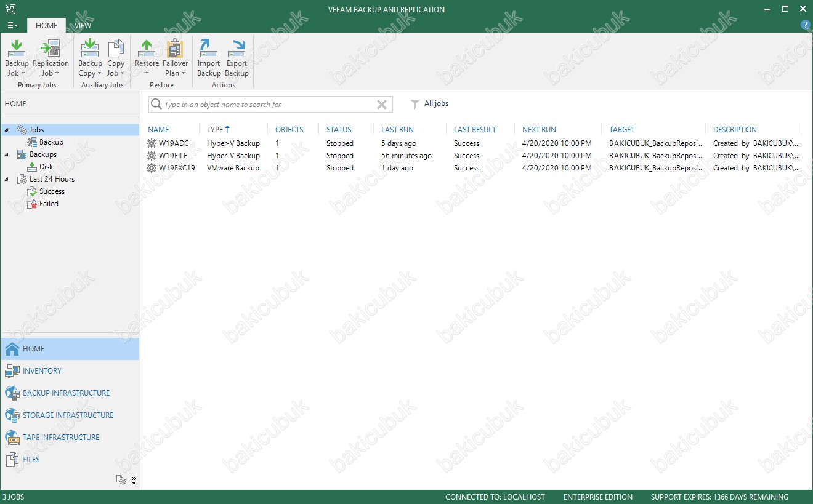Open the Backup Job ribbon button
Viewport: 813px width, 504px height.
tap(17, 58)
